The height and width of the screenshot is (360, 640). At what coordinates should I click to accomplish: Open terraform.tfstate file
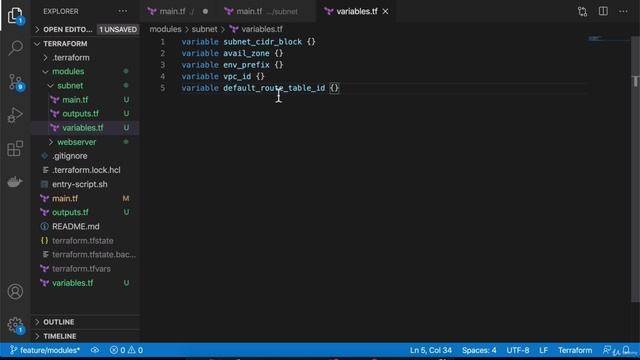[82, 241]
